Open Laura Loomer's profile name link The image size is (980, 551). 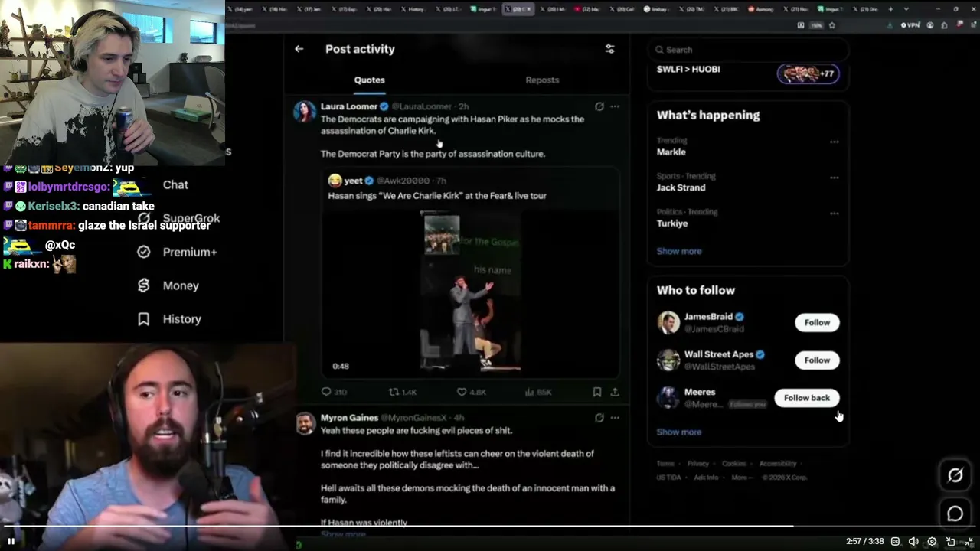[x=349, y=106]
